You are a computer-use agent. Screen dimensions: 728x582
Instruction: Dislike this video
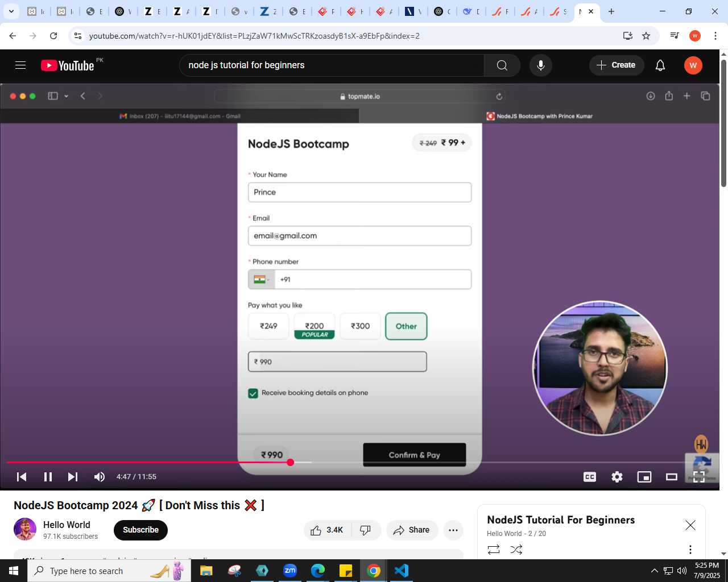pos(366,530)
